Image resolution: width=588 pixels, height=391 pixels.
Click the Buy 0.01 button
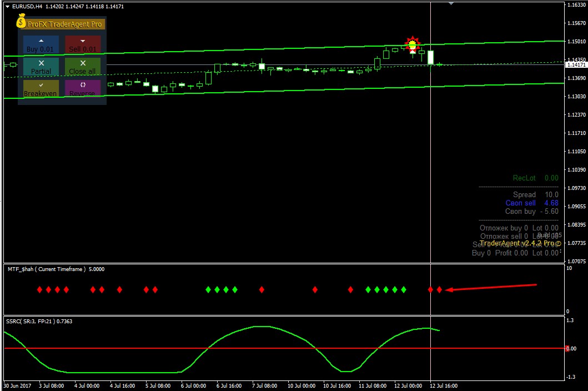click(41, 44)
